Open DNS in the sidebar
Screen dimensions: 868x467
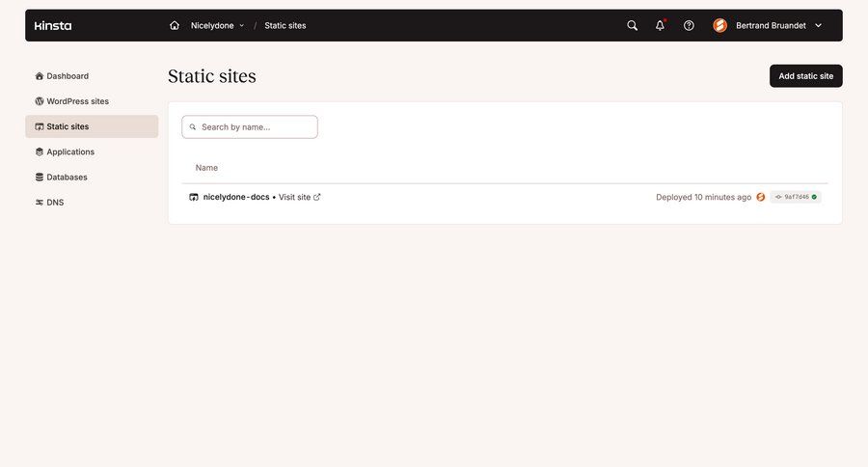(x=55, y=203)
